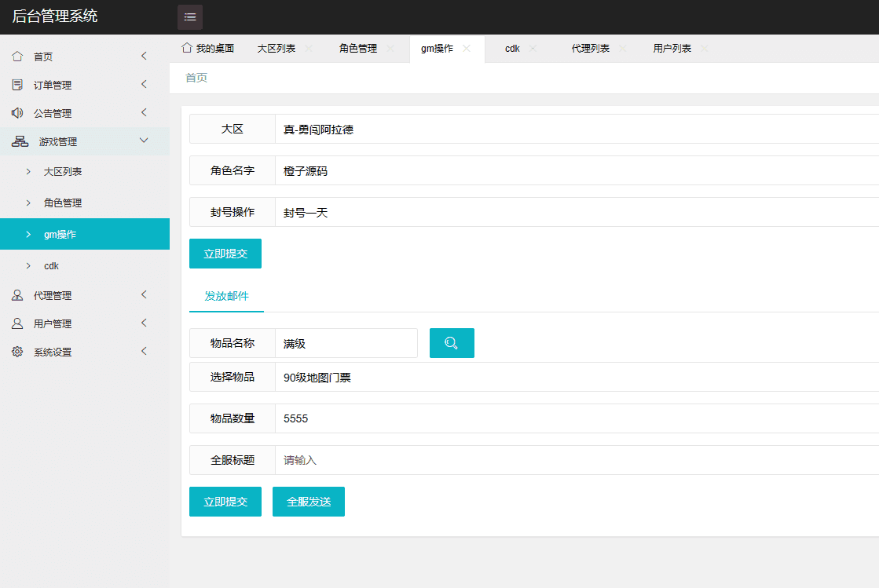Click the 用户管理 user icon

[x=17, y=323]
